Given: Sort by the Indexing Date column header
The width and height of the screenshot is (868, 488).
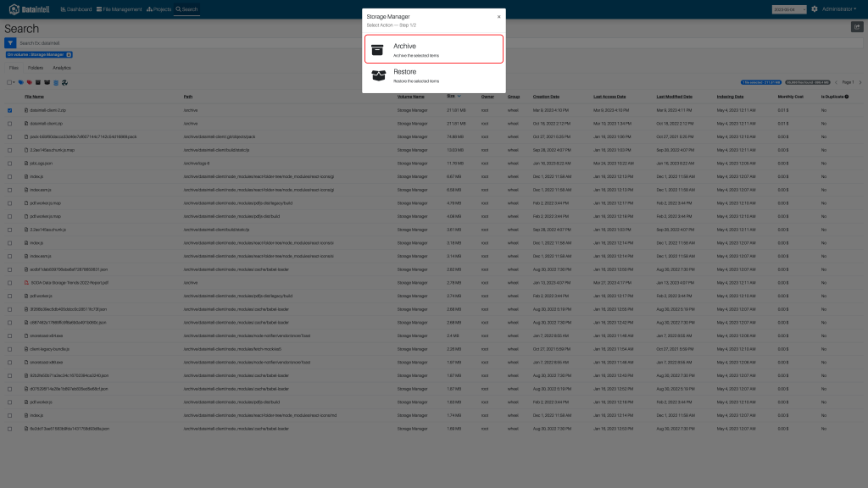Looking at the screenshot, I should click(730, 97).
